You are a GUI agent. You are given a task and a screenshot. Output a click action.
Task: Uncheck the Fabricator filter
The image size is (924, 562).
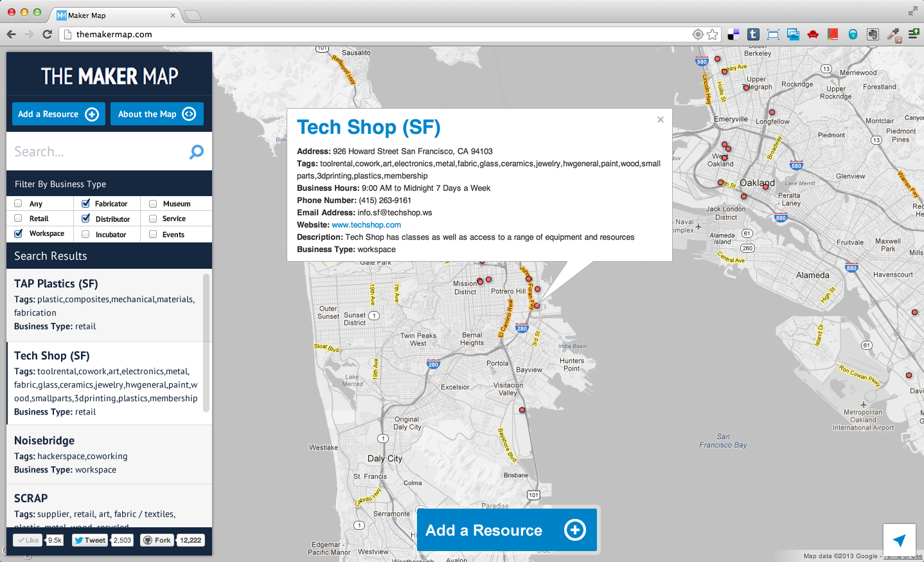85,203
